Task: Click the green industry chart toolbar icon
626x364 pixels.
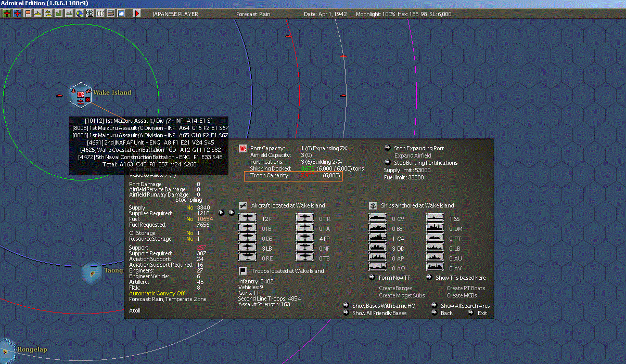Action: click(59, 13)
